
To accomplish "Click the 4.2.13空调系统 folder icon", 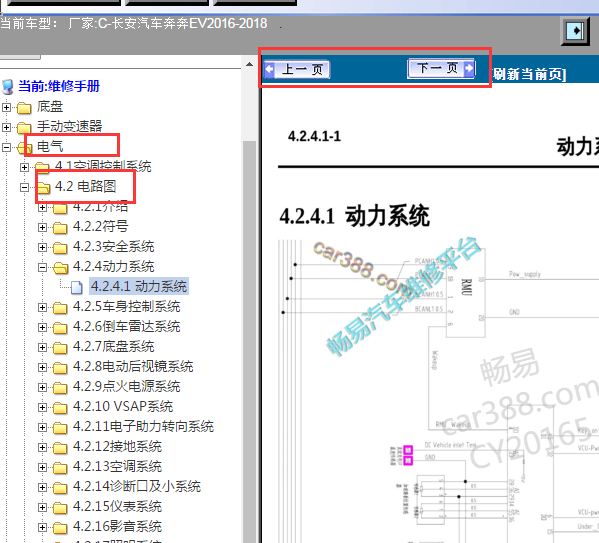I will 60,468.
